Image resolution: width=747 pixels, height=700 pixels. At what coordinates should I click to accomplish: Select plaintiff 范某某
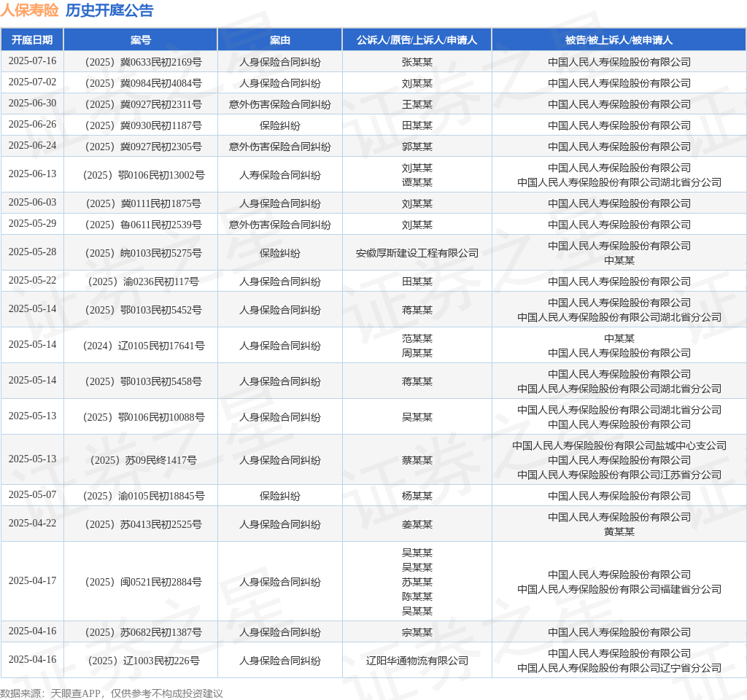417,338
